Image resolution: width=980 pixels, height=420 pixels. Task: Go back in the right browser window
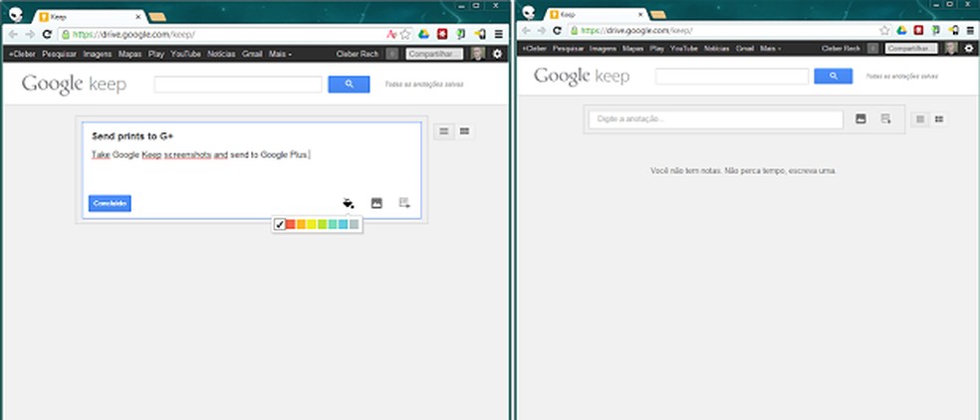[x=526, y=30]
